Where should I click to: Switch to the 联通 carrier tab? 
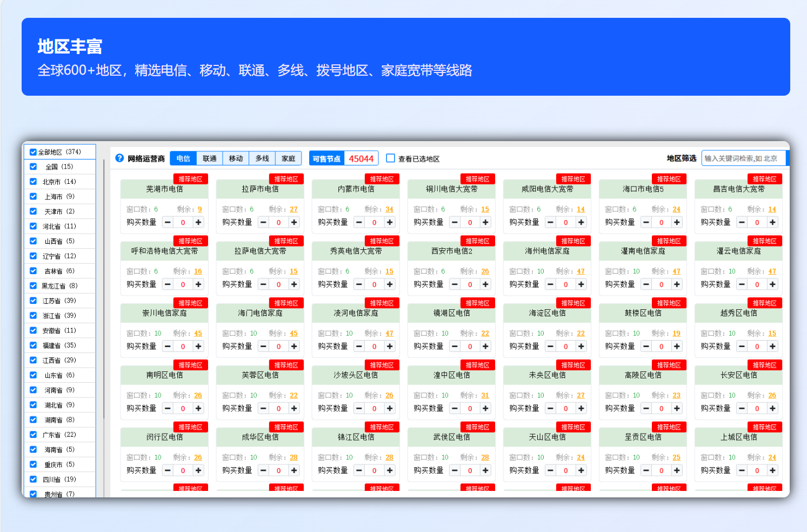click(x=210, y=158)
